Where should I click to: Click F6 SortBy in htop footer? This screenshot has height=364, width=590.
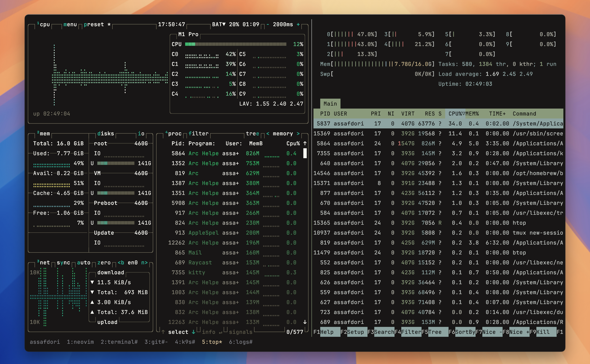tap(462, 332)
